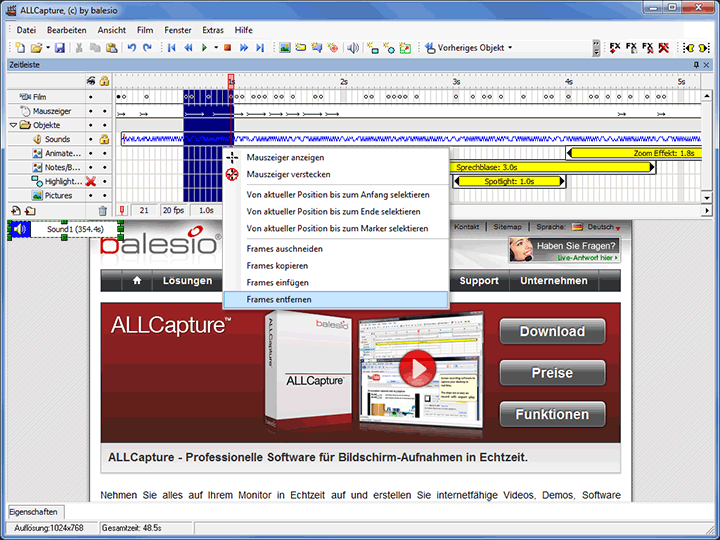
Task: Toggle visibility of the Notes/B layer
Action: pyautogui.click(x=91, y=167)
